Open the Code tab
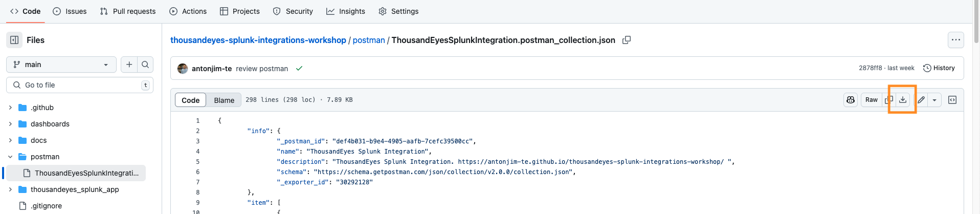Image resolution: width=980 pixels, height=214 pixels. click(x=26, y=11)
